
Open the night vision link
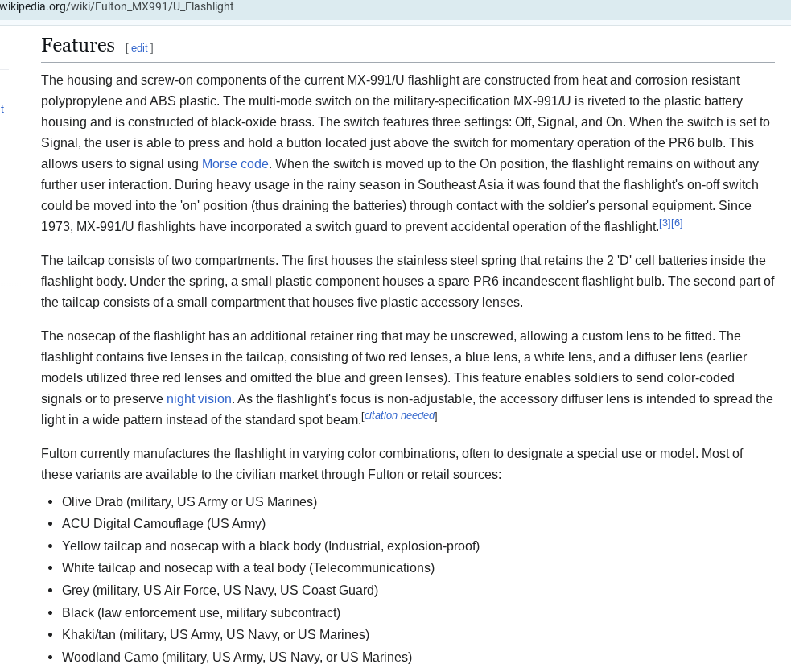(x=199, y=399)
